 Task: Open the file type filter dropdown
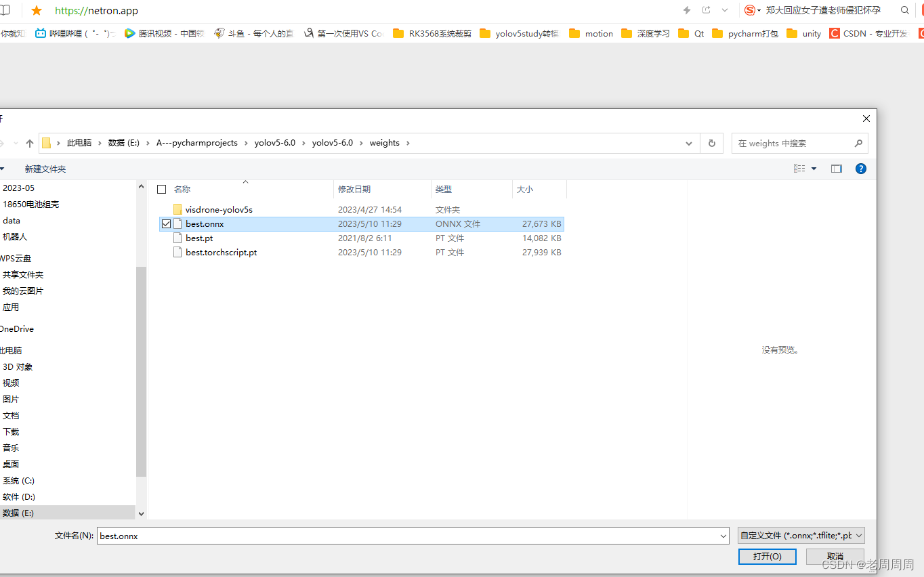pos(801,536)
